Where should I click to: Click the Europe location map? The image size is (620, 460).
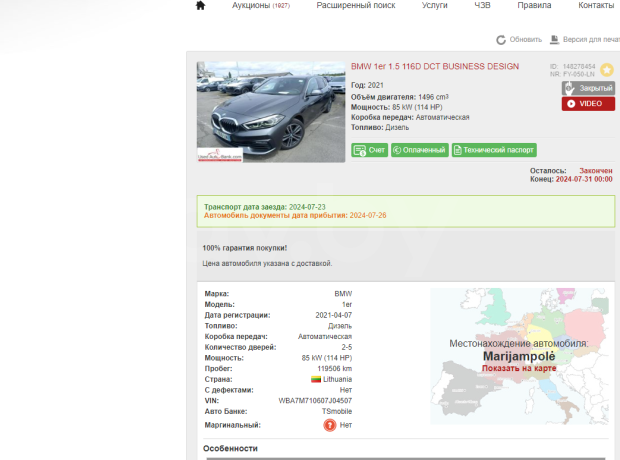519,356
